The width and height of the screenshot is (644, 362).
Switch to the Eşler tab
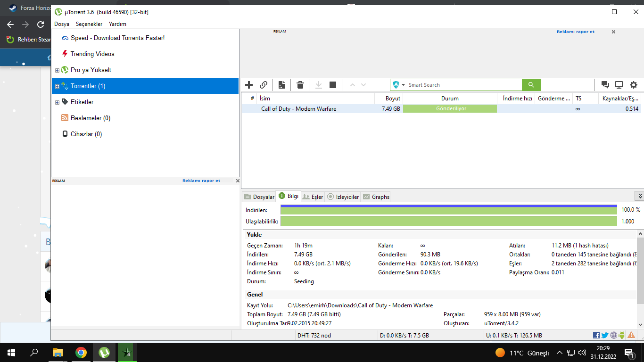click(x=313, y=197)
